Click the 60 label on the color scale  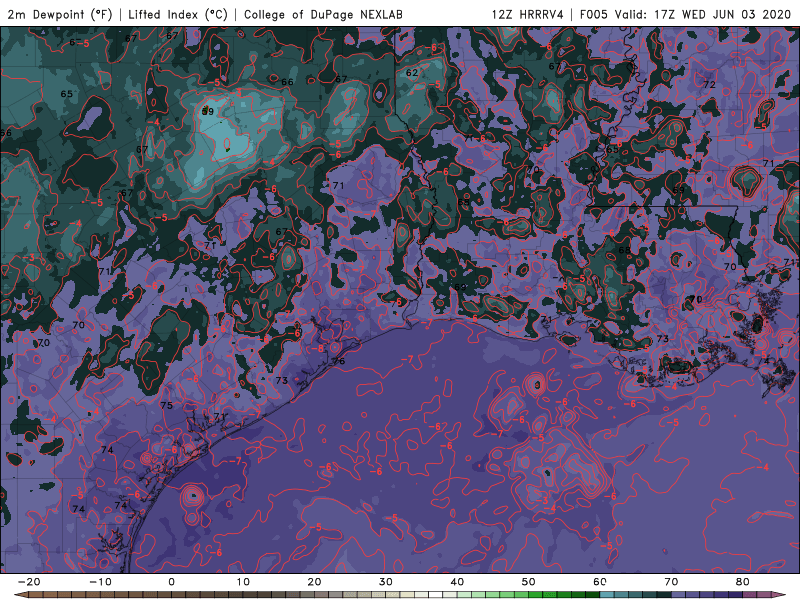[600, 582]
